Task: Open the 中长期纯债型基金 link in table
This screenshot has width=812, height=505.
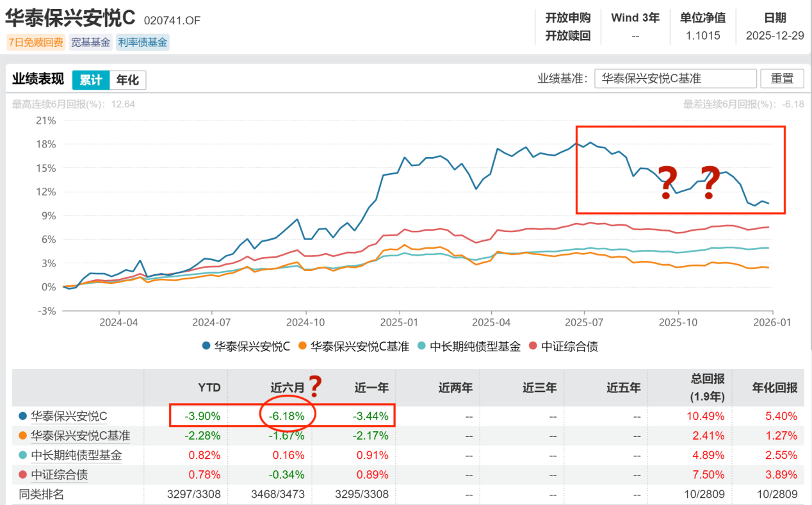Action: pos(76,456)
